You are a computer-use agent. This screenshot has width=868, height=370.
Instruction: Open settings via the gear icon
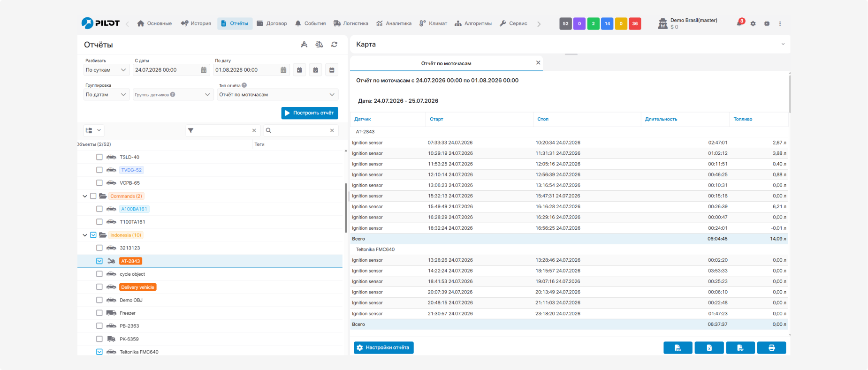(x=753, y=23)
